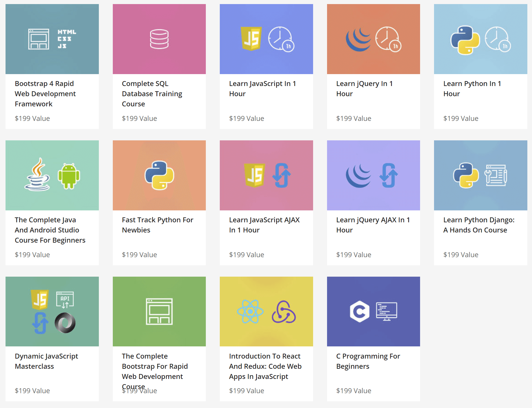Click the SQL database cylinder icon
This screenshot has height=408, width=532.
tap(159, 39)
